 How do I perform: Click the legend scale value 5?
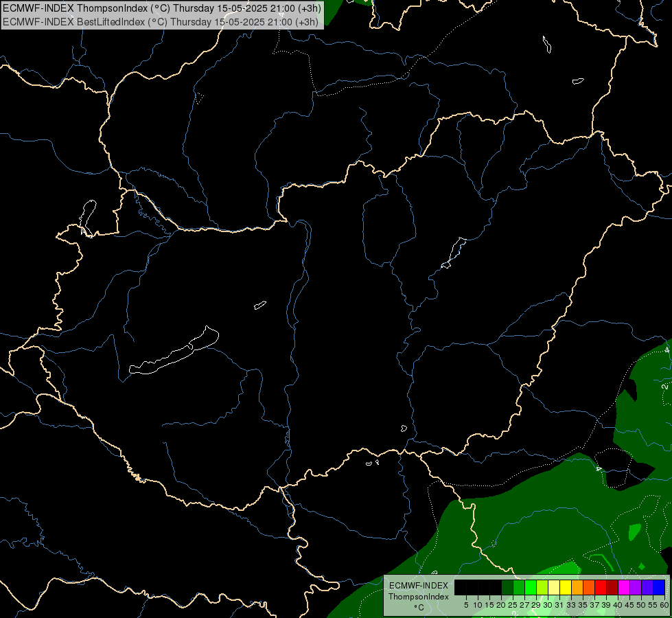(x=466, y=605)
